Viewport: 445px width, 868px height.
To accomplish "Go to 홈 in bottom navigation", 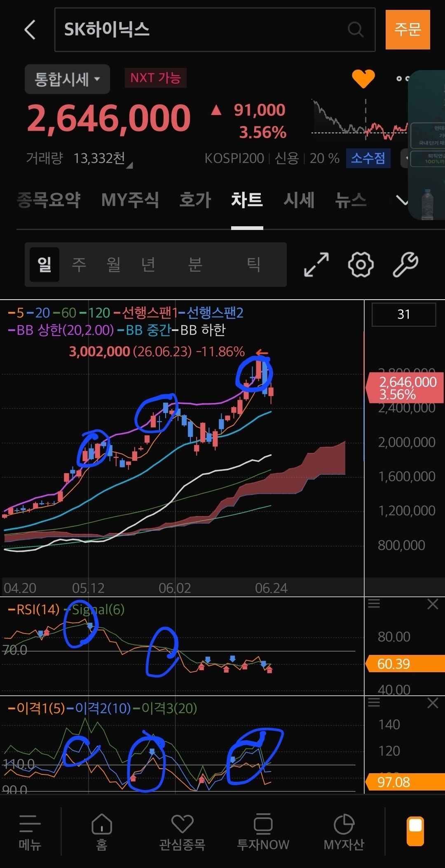I will [102, 832].
